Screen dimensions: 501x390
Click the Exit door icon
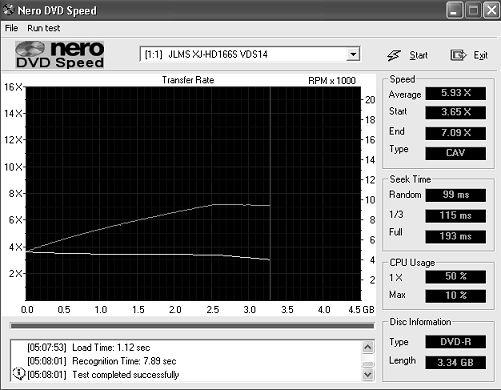pyautogui.click(x=458, y=55)
